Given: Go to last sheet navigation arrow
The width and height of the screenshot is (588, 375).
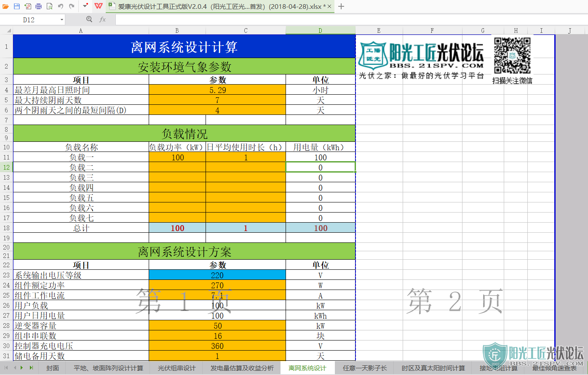Looking at the screenshot, I should (31, 368).
